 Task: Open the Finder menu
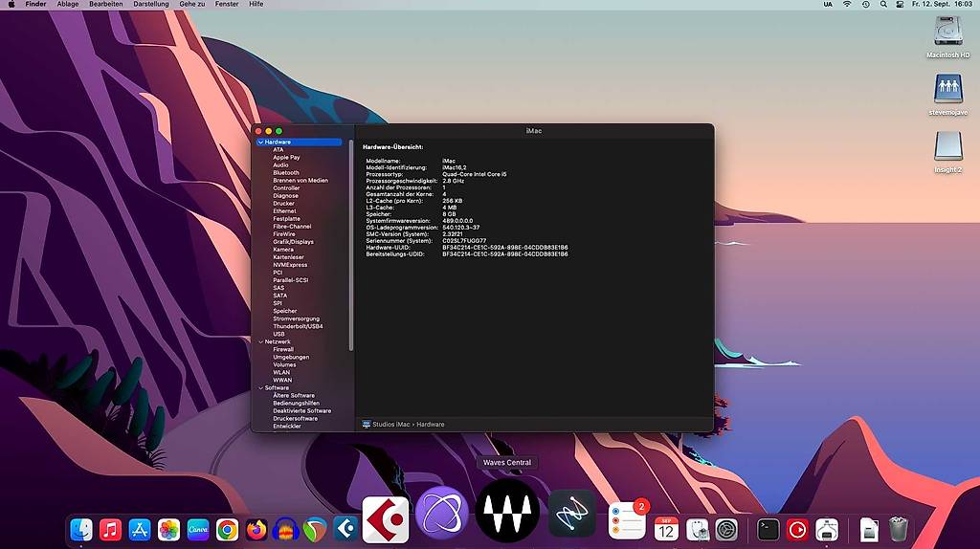pos(35,5)
